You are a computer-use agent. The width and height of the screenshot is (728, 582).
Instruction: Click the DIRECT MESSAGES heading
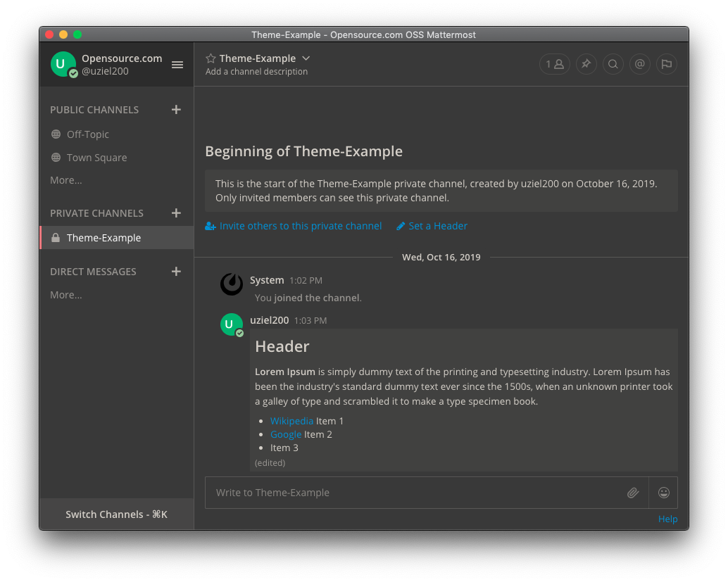click(x=93, y=272)
